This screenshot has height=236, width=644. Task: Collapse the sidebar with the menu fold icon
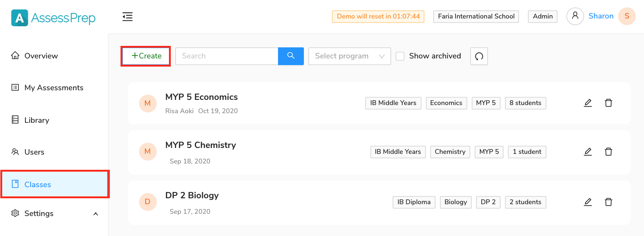(x=128, y=17)
